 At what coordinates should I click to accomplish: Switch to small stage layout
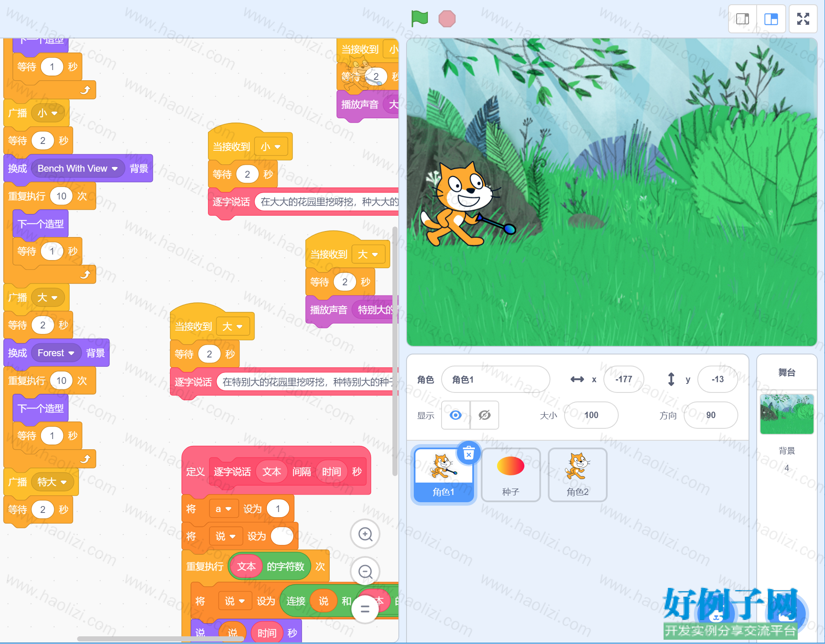click(743, 19)
